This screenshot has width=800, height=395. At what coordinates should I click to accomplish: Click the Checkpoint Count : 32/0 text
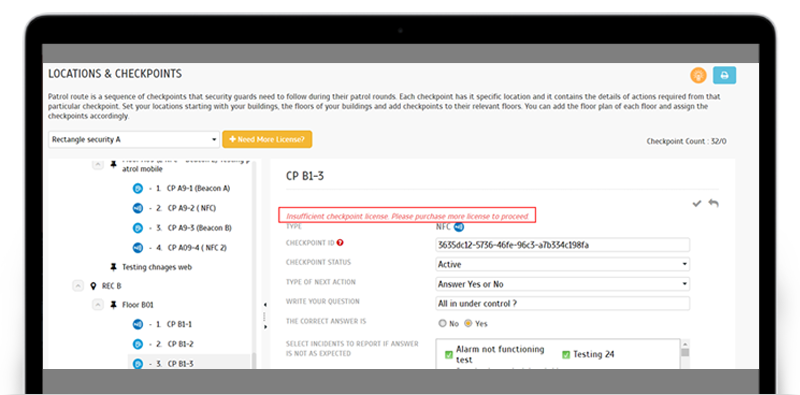(686, 141)
